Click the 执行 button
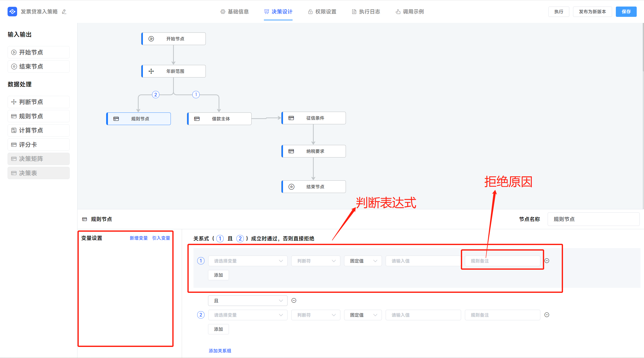 click(x=559, y=12)
